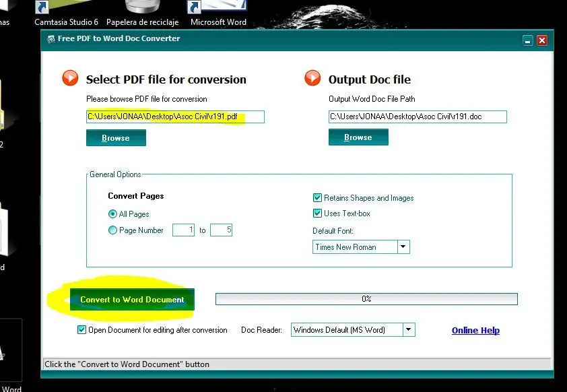Click the Convert to Word Document button
The height and width of the screenshot is (392, 567).
132,299
